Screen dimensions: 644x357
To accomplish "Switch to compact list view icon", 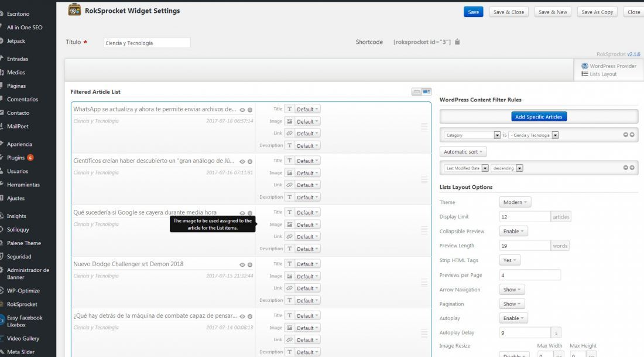I will coord(416,91).
